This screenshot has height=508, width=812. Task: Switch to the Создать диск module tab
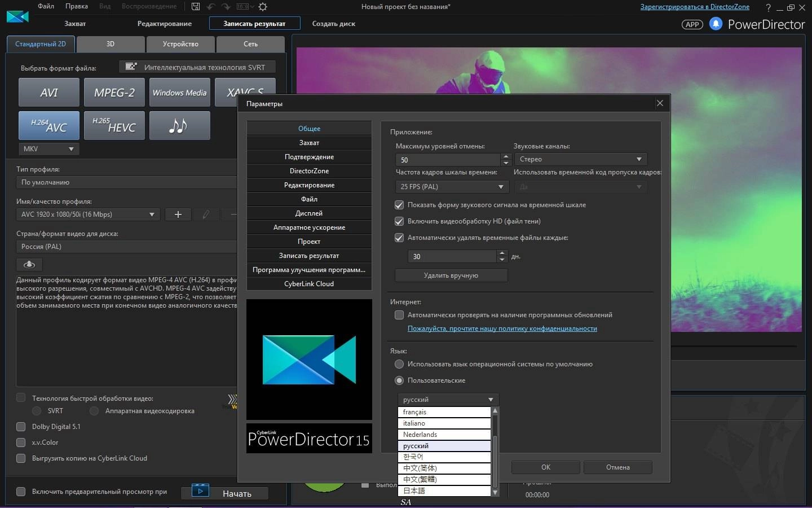pos(334,24)
